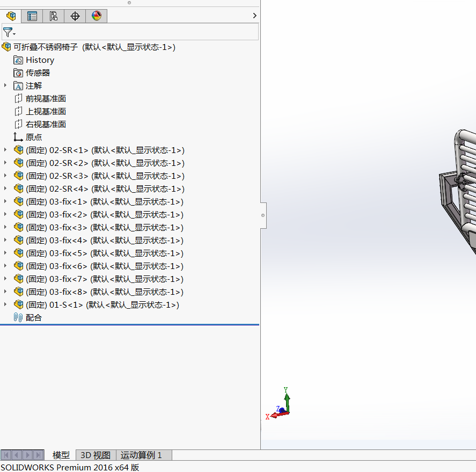
Task: Select the 03-fix<3> component row
Action: click(98, 228)
